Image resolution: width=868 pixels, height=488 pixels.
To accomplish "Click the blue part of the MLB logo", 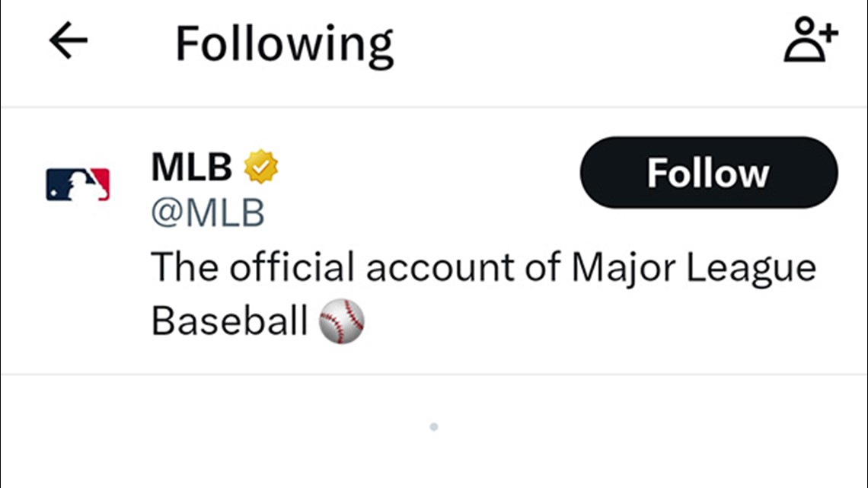I will [59, 184].
